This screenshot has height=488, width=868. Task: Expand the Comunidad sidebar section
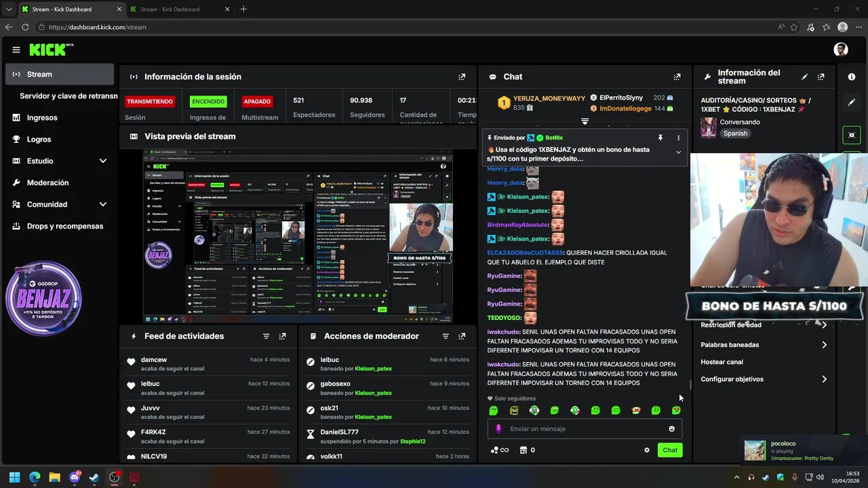(x=103, y=205)
